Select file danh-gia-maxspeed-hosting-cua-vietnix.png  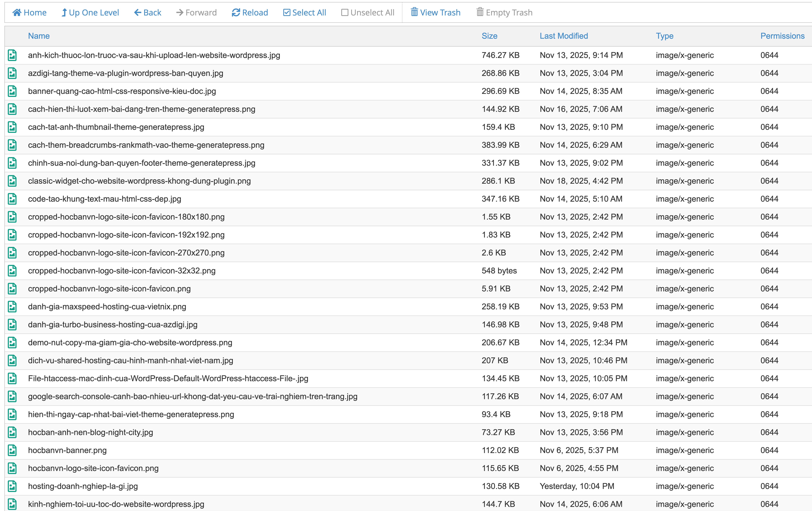(x=107, y=307)
